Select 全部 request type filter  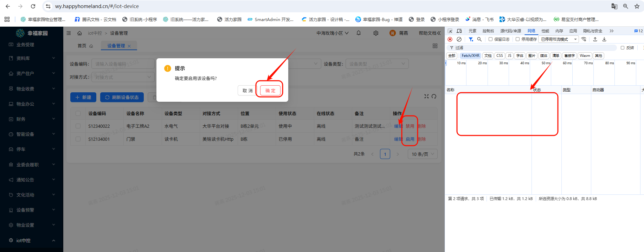pos(452,55)
